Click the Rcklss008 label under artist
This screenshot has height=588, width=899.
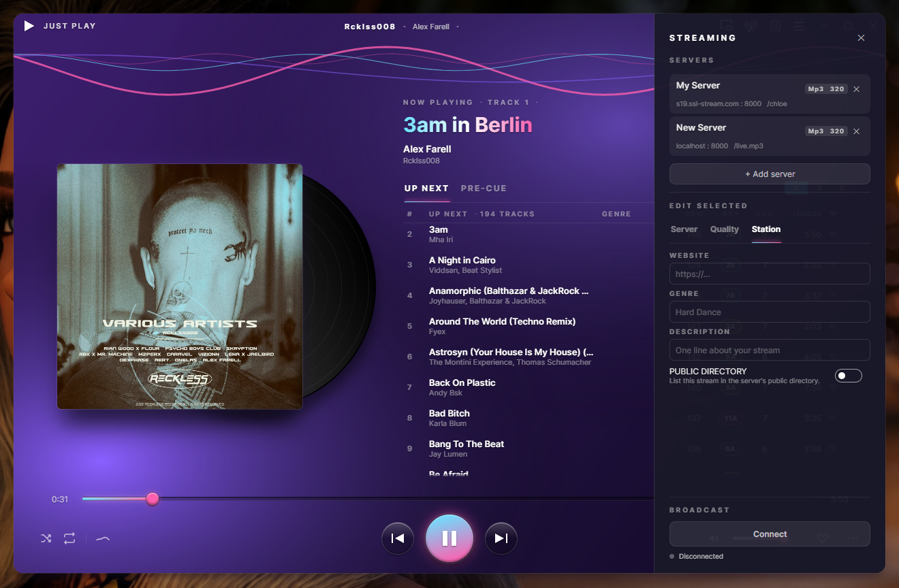pyautogui.click(x=422, y=161)
